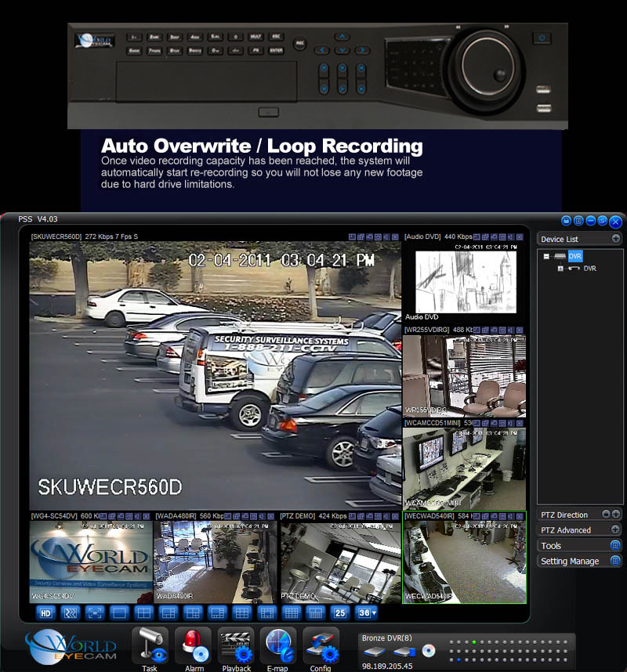Click the PSS V4.03 title text
This screenshot has width=627, height=672.
click(x=38, y=219)
